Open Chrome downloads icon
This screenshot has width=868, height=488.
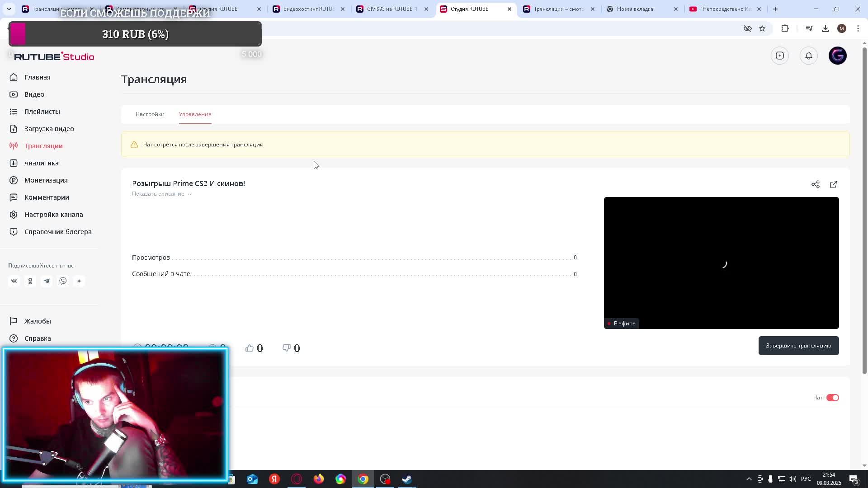[x=826, y=28]
